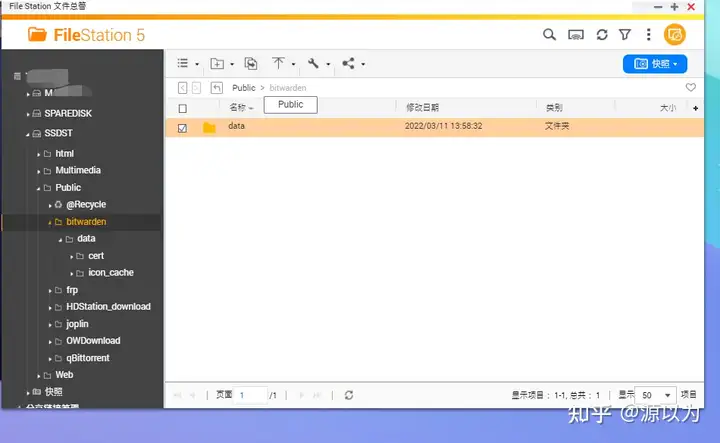The height and width of the screenshot is (443, 720).
Task: Click the date 2022/03/11 13:58:32 cell
Action: pos(443,126)
